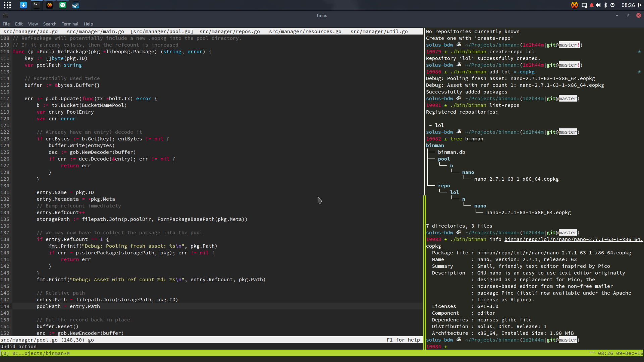Open the red notification bell
644x362 pixels.
click(592, 5)
